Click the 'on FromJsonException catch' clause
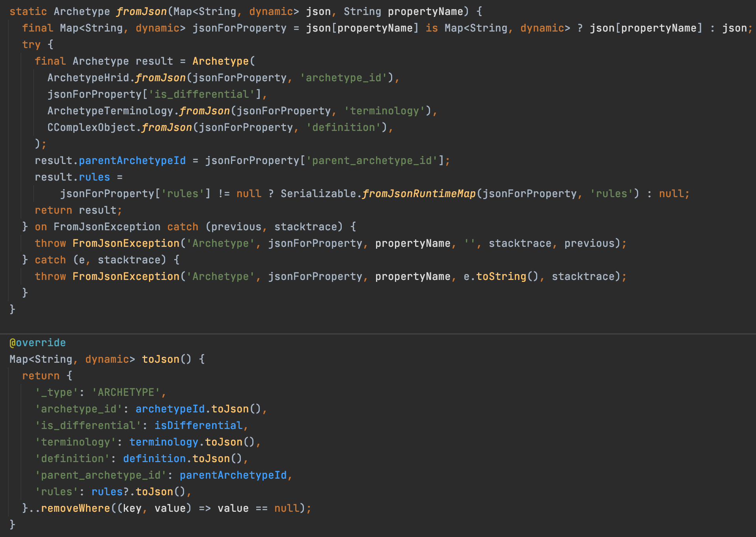Image resolution: width=756 pixels, height=537 pixels. tap(116, 227)
